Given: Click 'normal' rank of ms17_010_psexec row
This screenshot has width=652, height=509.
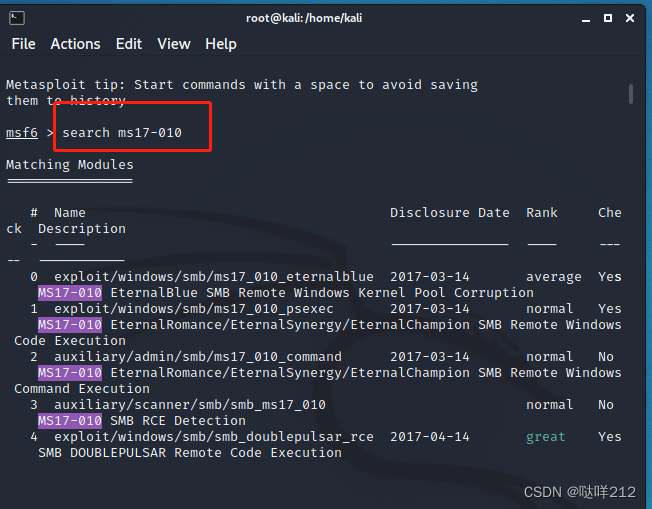Looking at the screenshot, I should 549,309.
